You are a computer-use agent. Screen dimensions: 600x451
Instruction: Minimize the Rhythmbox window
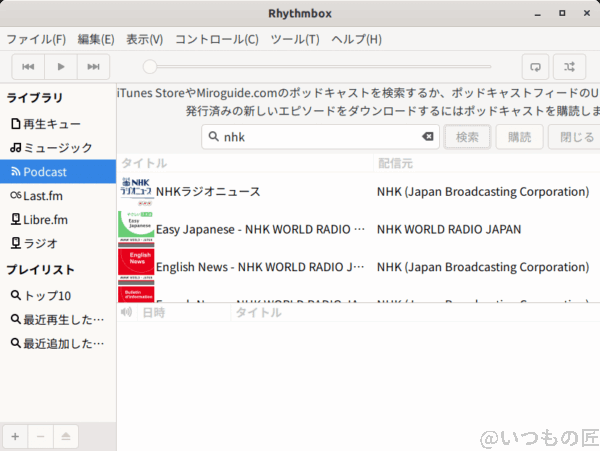[x=538, y=14]
